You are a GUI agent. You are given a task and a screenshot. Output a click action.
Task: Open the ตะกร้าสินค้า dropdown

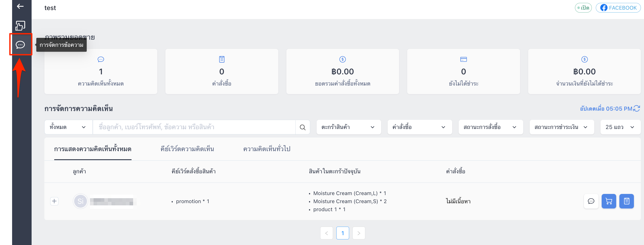348,127
